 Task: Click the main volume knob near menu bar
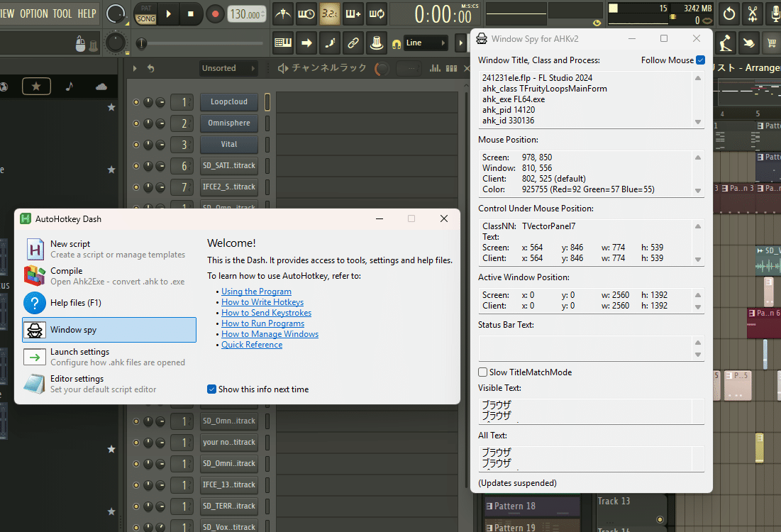click(x=116, y=14)
